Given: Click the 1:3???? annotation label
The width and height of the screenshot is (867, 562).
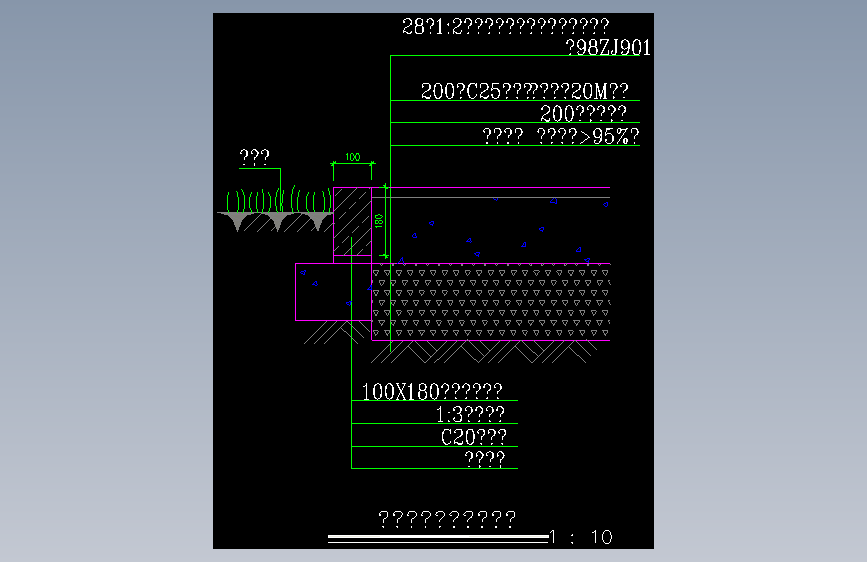Looking at the screenshot, I should click(x=471, y=414).
